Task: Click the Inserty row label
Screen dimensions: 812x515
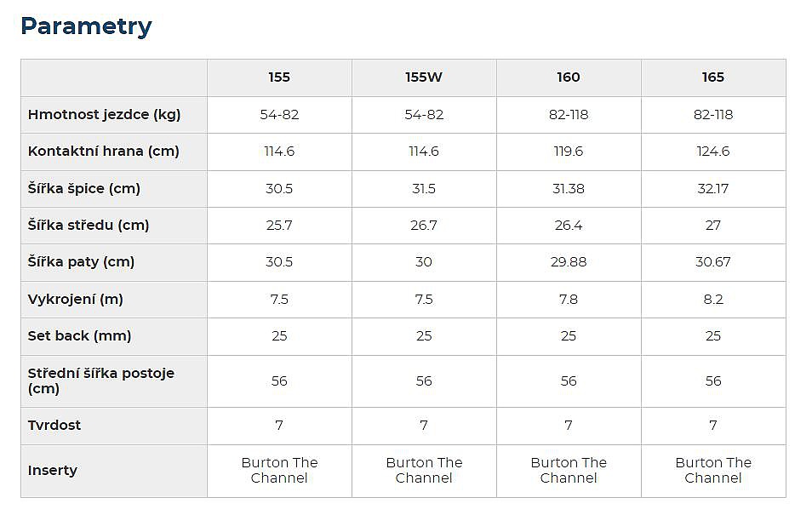Action: pyautogui.click(x=53, y=470)
